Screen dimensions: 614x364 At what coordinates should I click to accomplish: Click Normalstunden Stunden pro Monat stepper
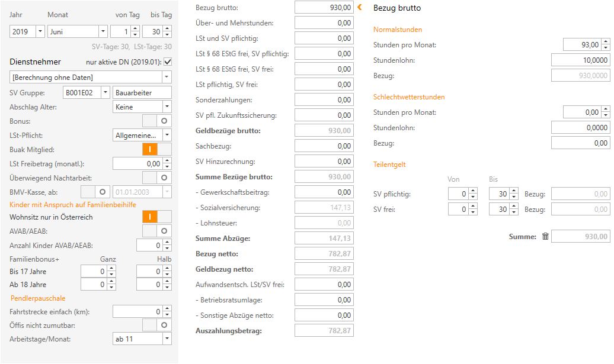coord(606,44)
